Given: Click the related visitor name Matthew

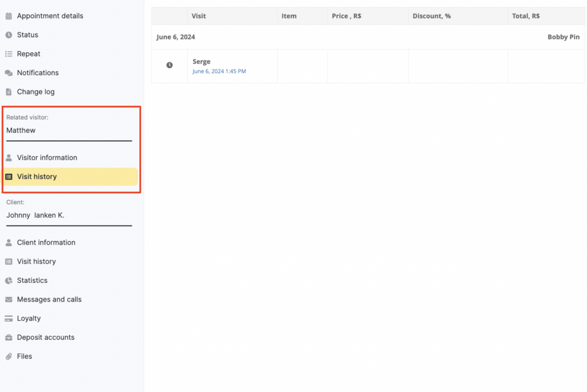Looking at the screenshot, I should pos(21,130).
